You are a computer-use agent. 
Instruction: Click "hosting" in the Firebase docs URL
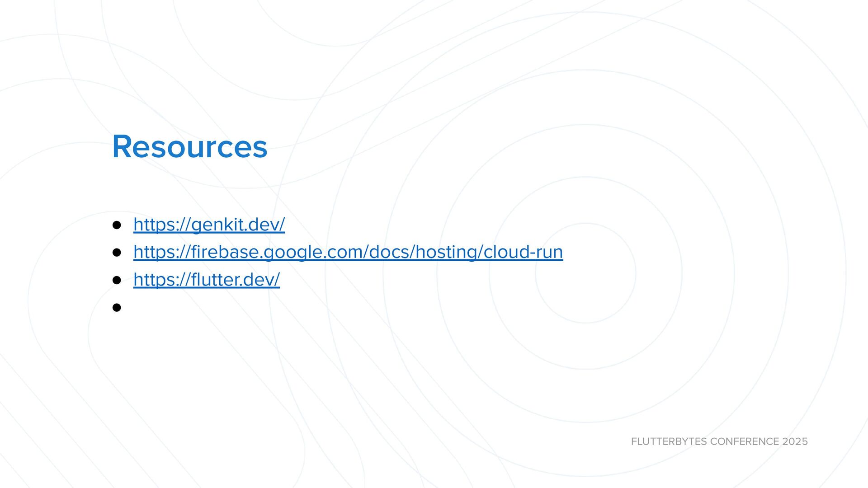[x=446, y=252]
